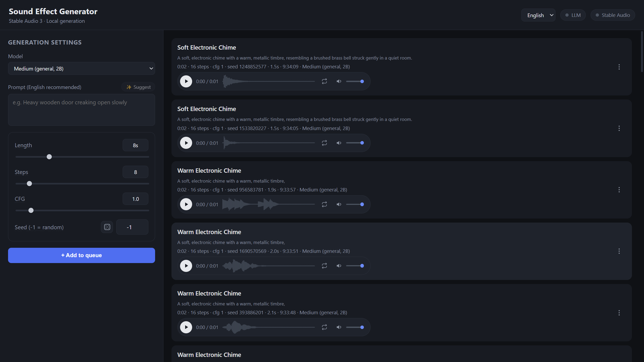The width and height of the screenshot is (644, 362).
Task: Click the Stable Audio status indicator
Action: coord(613,15)
